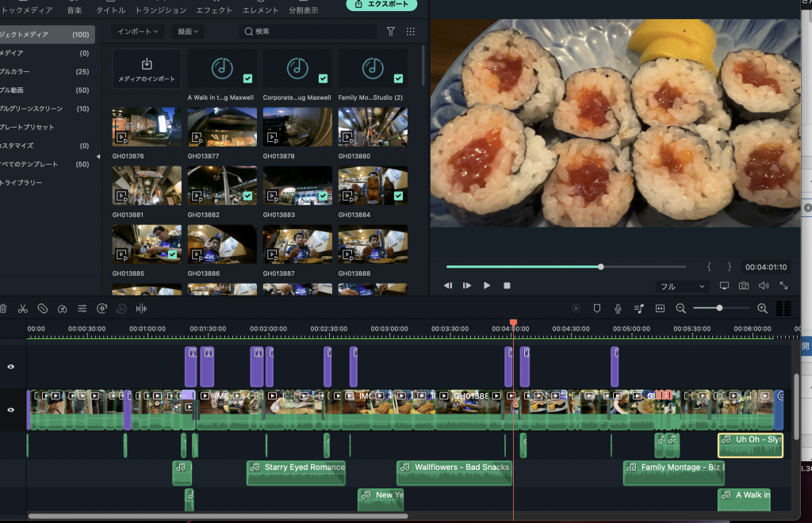
Task: Open the エレメント tab
Action: [260, 10]
